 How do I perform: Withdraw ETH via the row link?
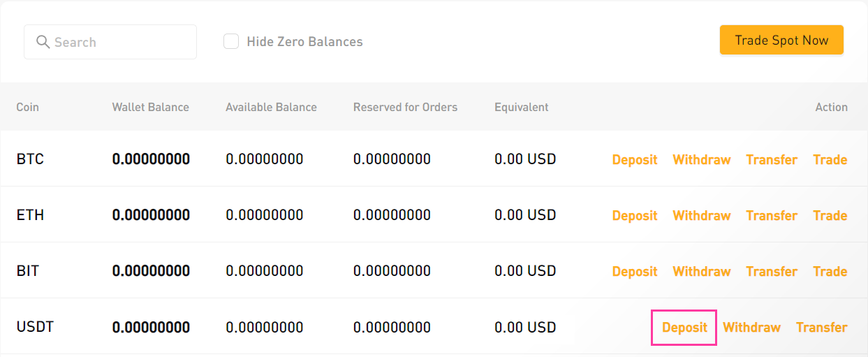click(701, 216)
